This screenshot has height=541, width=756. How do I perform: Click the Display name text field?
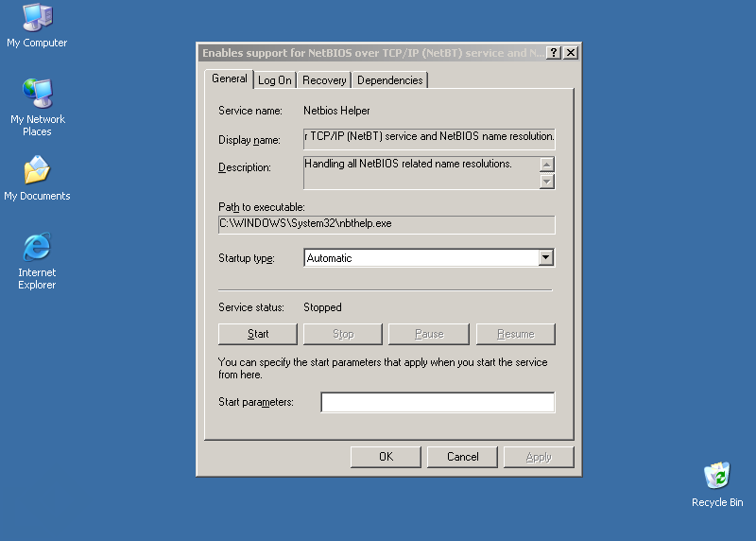[429, 139]
